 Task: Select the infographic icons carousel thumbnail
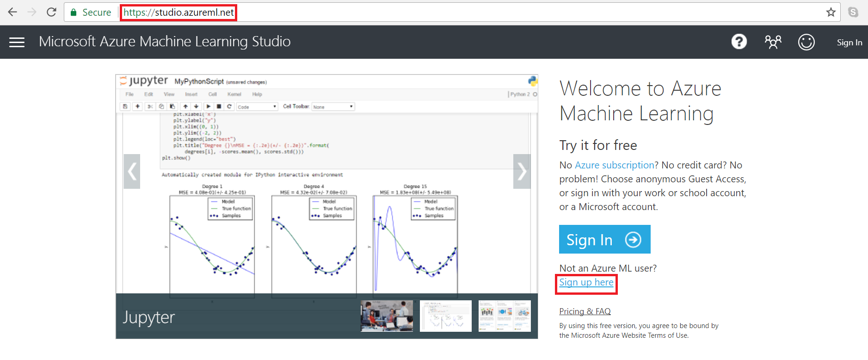[x=505, y=316]
